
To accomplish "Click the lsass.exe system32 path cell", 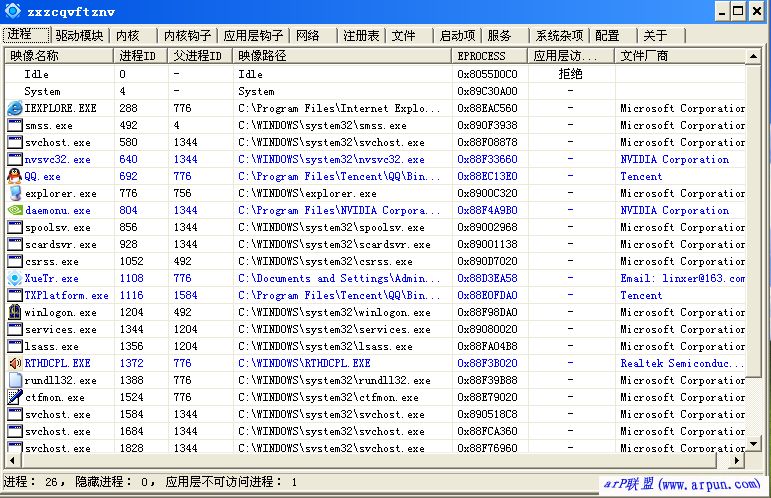I will point(326,346).
